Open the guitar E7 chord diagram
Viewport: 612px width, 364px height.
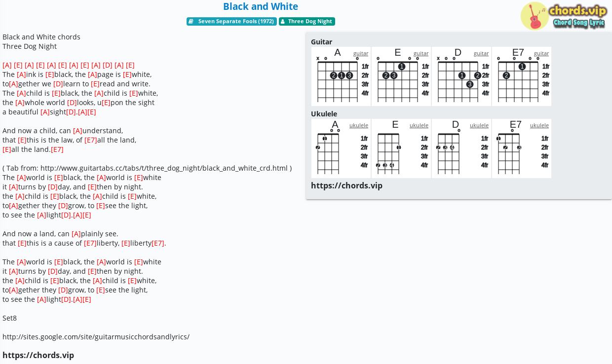522,76
